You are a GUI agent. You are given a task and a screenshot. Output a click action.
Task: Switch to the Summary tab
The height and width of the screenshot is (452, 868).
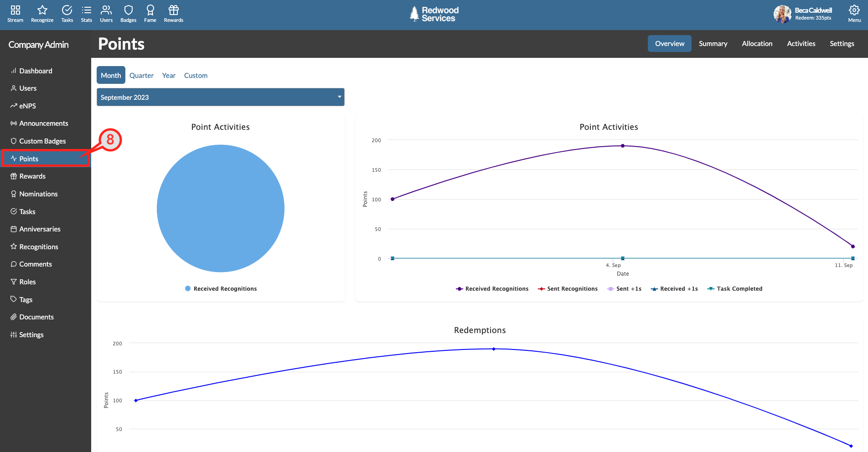(713, 44)
